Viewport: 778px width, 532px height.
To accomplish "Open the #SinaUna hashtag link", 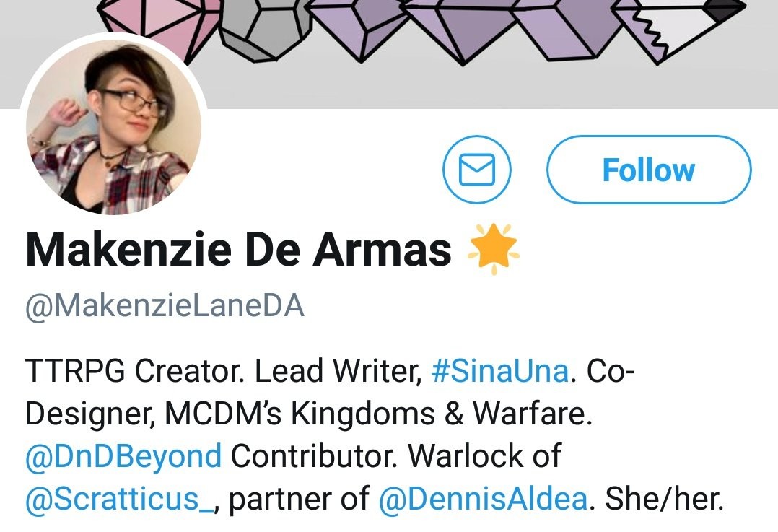I will [x=500, y=372].
